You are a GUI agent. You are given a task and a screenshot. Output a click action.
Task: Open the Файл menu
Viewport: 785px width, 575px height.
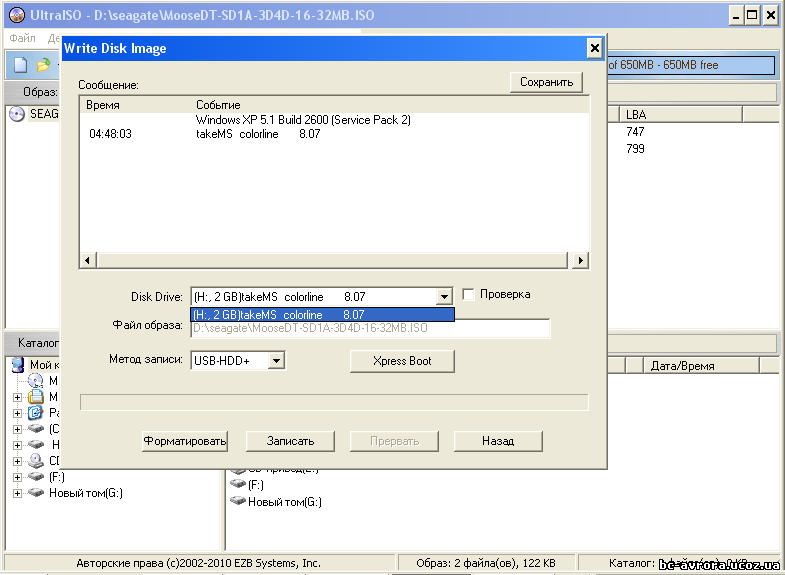pos(23,38)
